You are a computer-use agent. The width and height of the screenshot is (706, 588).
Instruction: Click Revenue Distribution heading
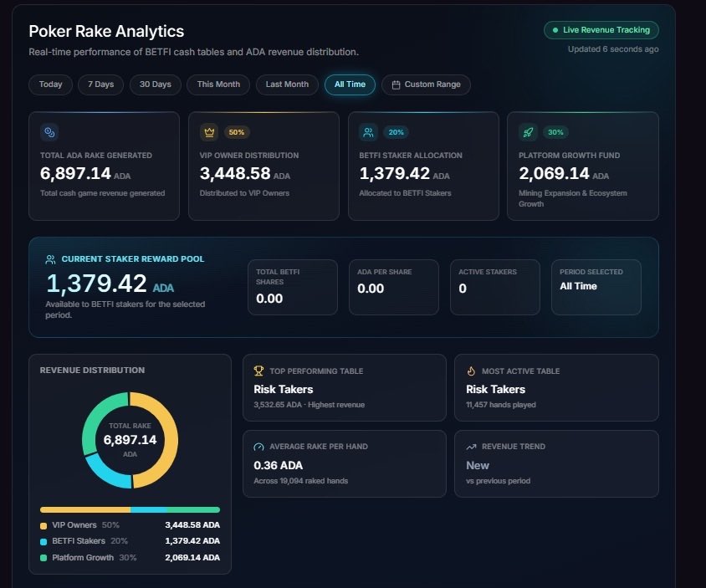(x=92, y=370)
